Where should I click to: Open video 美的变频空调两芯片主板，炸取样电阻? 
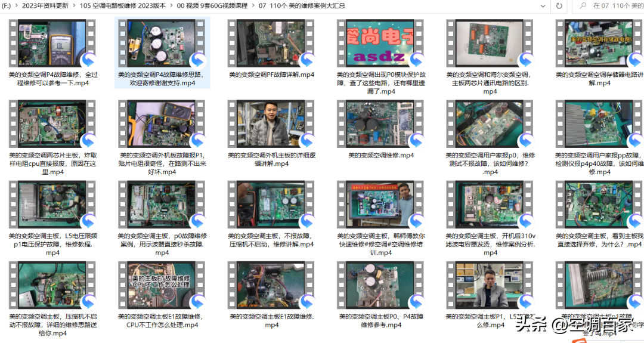52,123
